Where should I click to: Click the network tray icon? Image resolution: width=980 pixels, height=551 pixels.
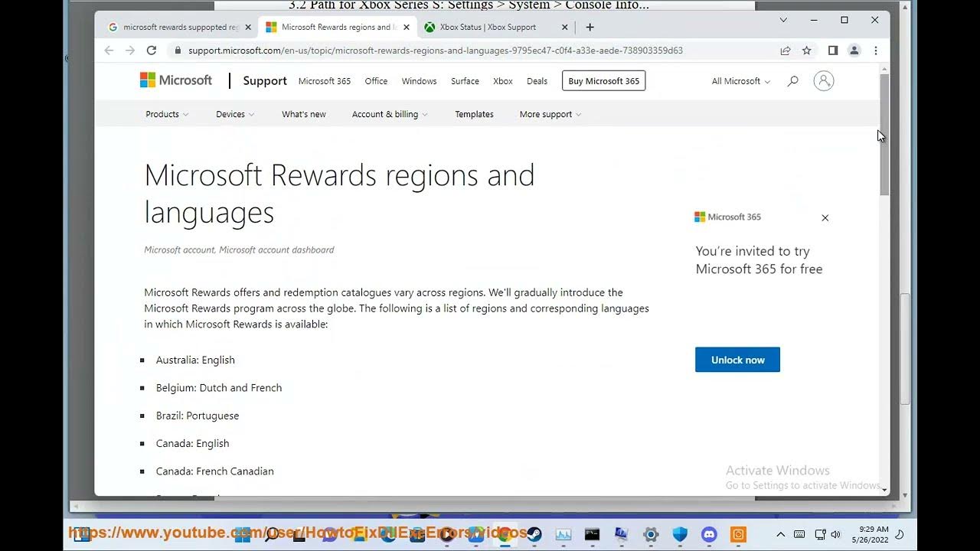tap(820, 534)
